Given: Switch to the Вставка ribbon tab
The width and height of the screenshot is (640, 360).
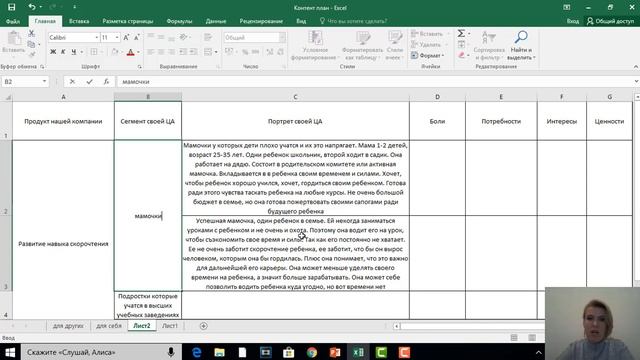Looking at the screenshot, I should [x=79, y=21].
